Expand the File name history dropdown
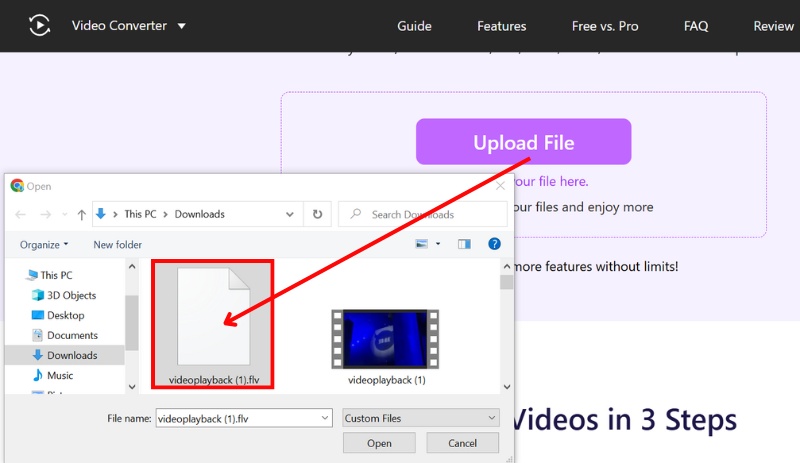The image size is (800, 463). coord(324,418)
